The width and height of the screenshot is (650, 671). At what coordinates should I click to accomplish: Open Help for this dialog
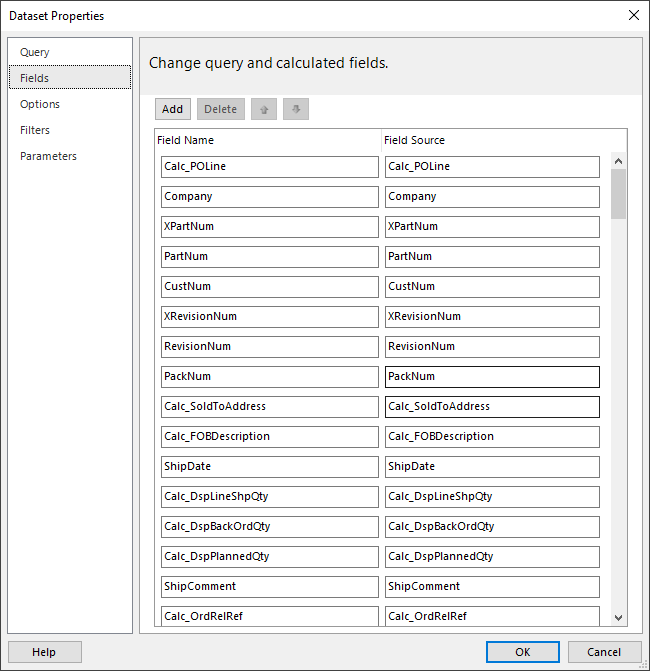tap(45, 652)
